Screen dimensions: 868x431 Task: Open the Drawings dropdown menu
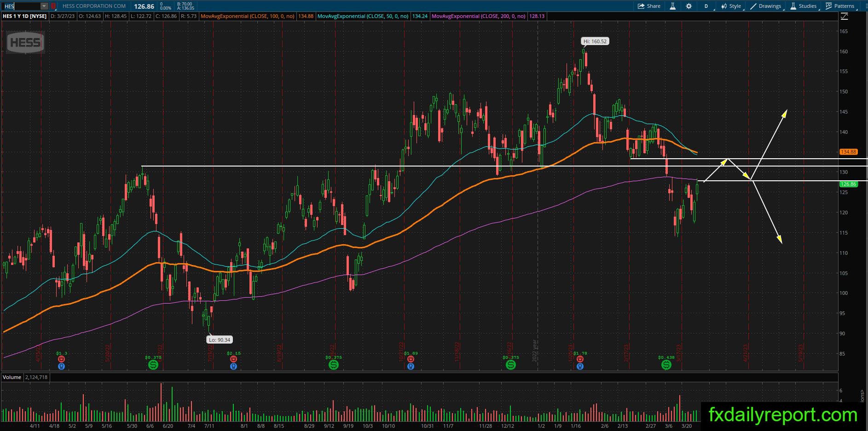pyautogui.click(x=766, y=6)
